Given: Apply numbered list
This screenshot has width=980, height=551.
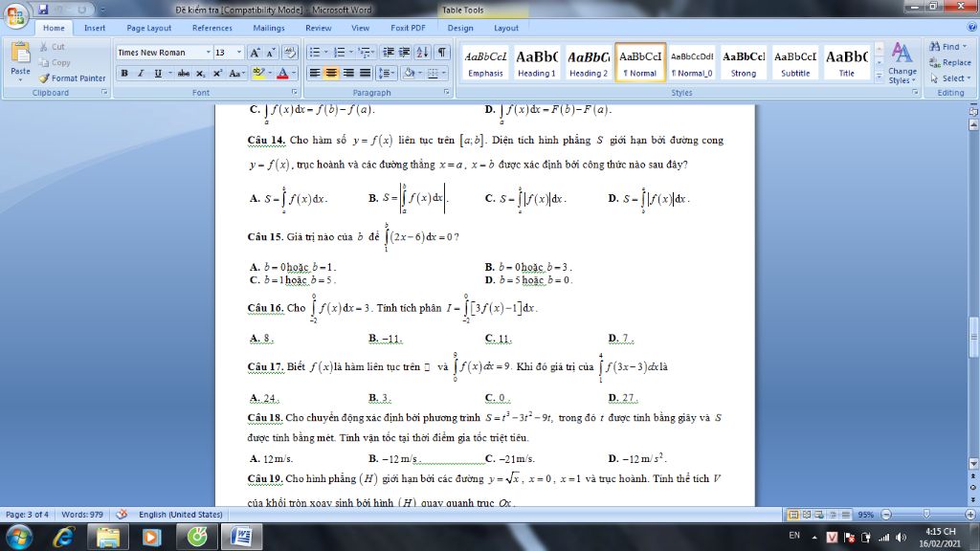Looking at the screenshot, I should [x=342, y=53].
